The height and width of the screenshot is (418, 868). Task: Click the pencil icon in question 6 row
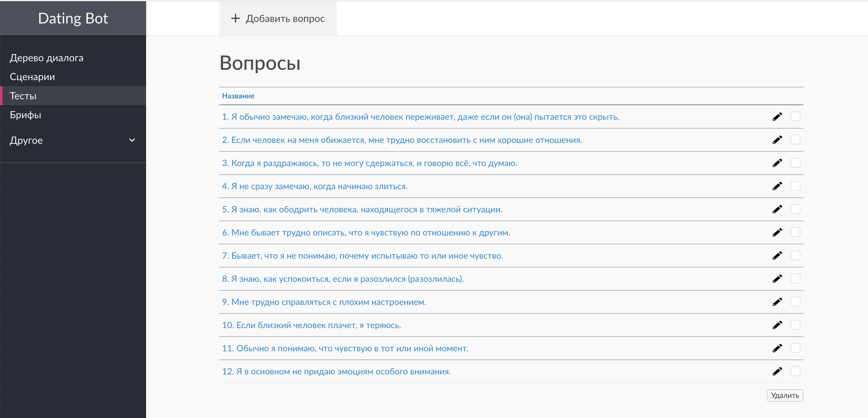[777, 233]
